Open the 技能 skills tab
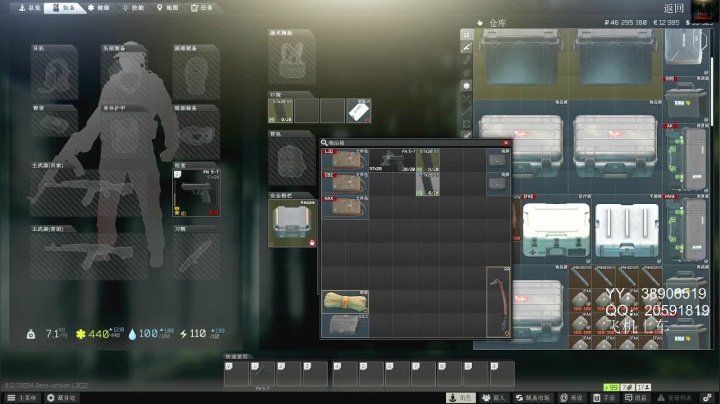 pyautogui.click(x=134, y=8)
